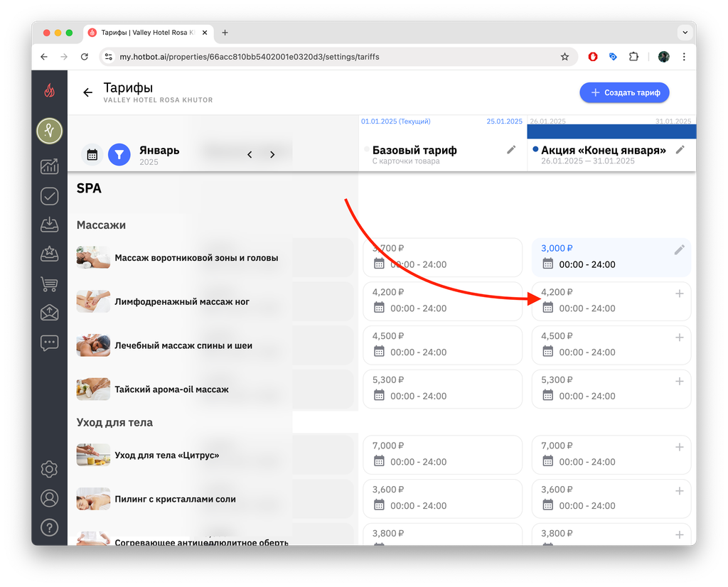728x587 pixels.
Task: Open the star tray reviews sidebar icon
Action: coord(49,254)
